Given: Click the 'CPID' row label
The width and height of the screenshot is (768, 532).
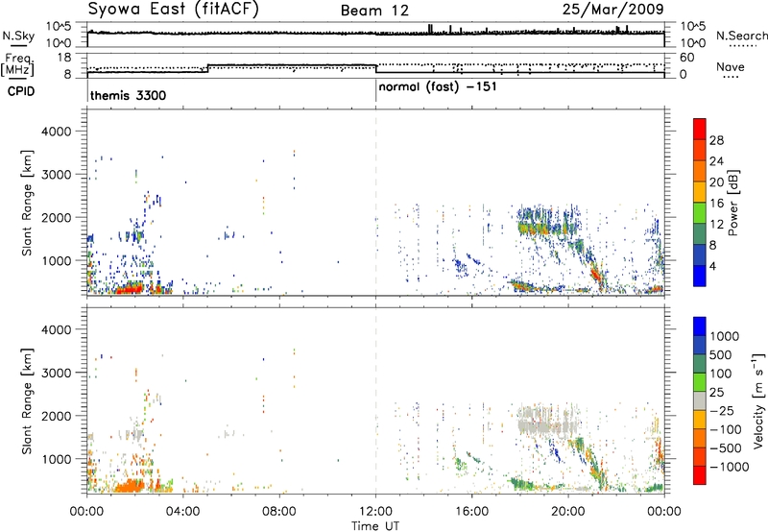Looking at the screenshot, I should tap(21, 91).
